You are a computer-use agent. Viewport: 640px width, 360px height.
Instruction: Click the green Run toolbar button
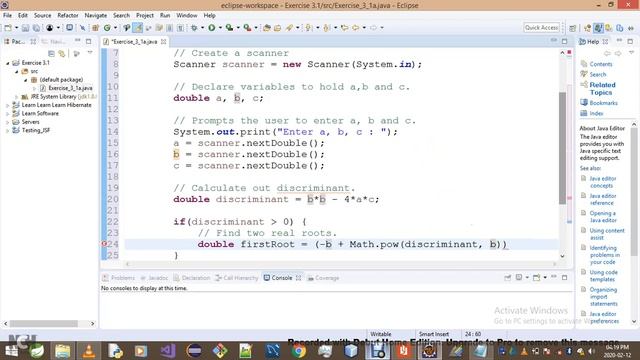pos(211,28)
